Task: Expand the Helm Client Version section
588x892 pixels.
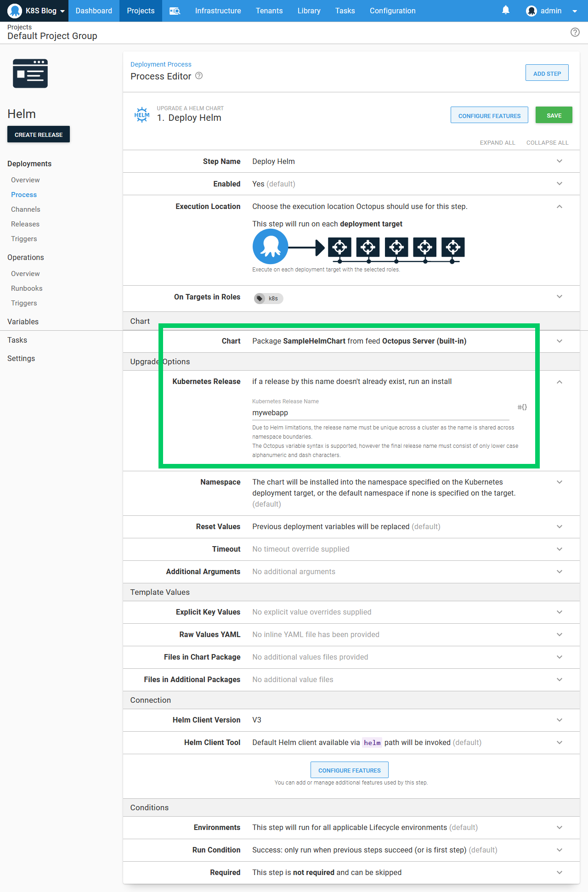Action: (x=559, y=720)
